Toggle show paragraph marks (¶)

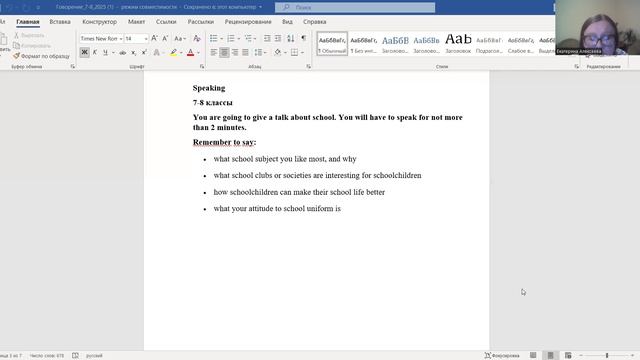click(x=303, y=38)
